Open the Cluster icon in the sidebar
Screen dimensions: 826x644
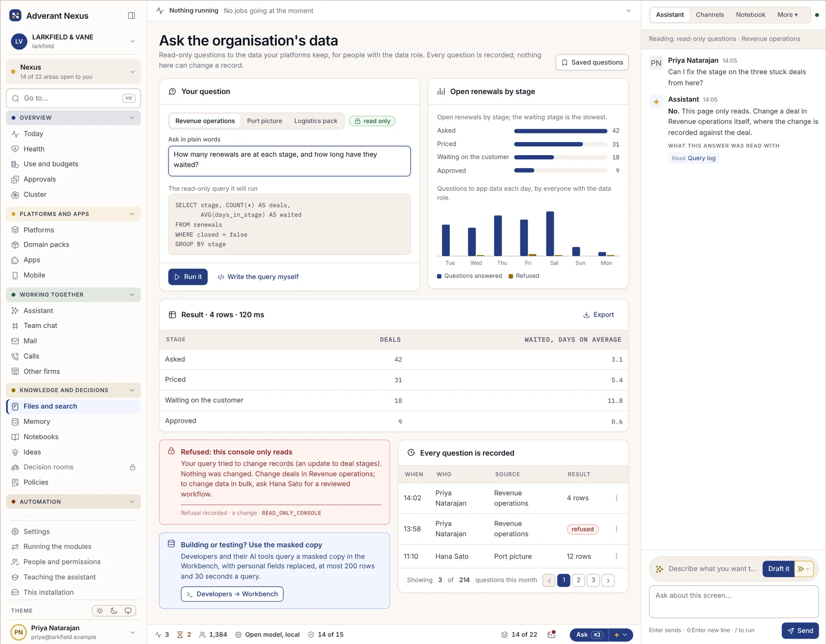point(15,195)
